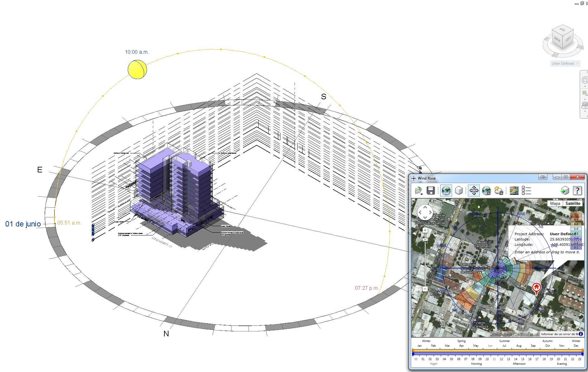Click the Project Address User Defined text
Image resolution: width=588 pixels, height=372 pixels.
(563, 234)
